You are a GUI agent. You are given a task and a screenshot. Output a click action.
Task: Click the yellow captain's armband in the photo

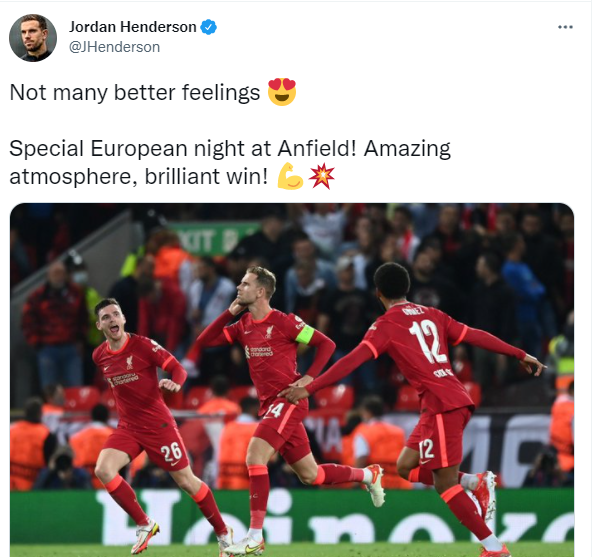coord(304,335)
